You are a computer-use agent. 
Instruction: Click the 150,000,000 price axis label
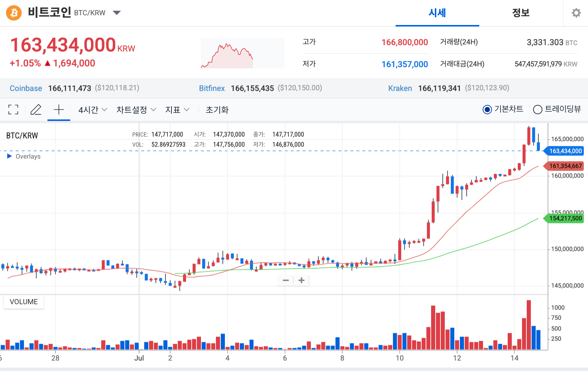click(567, 249)
